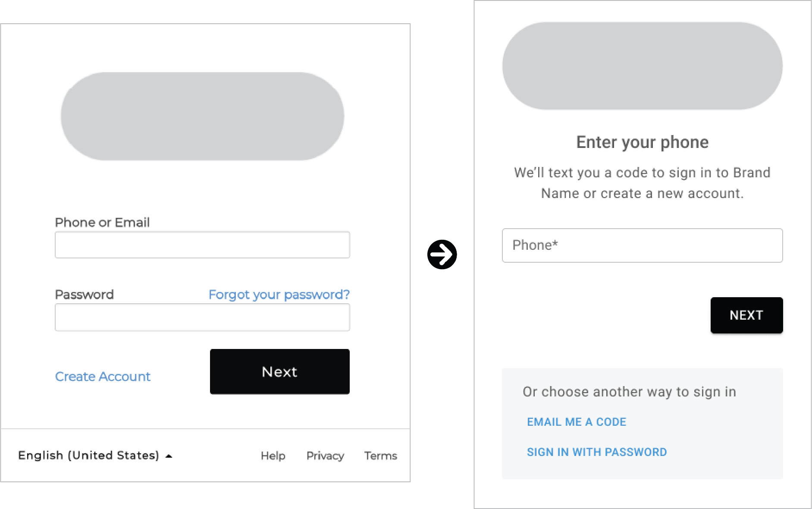
Task: Click the gray logo placeholder on right panel
Action: coord(642,66)
